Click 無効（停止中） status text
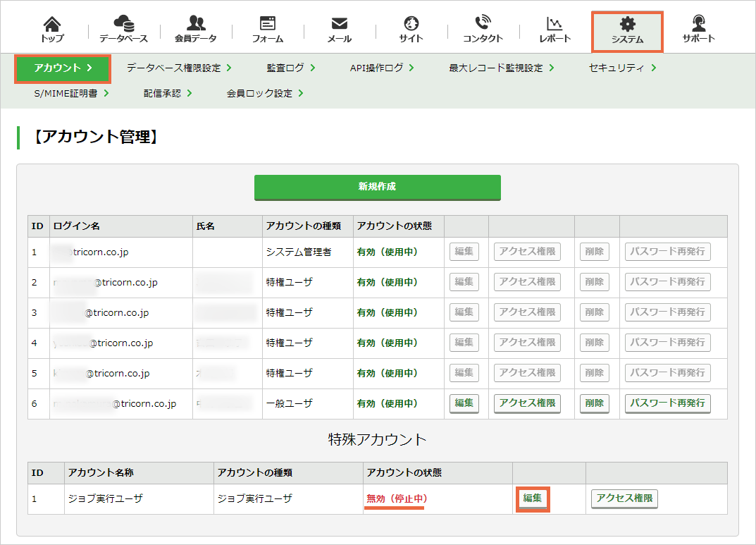 397,498
